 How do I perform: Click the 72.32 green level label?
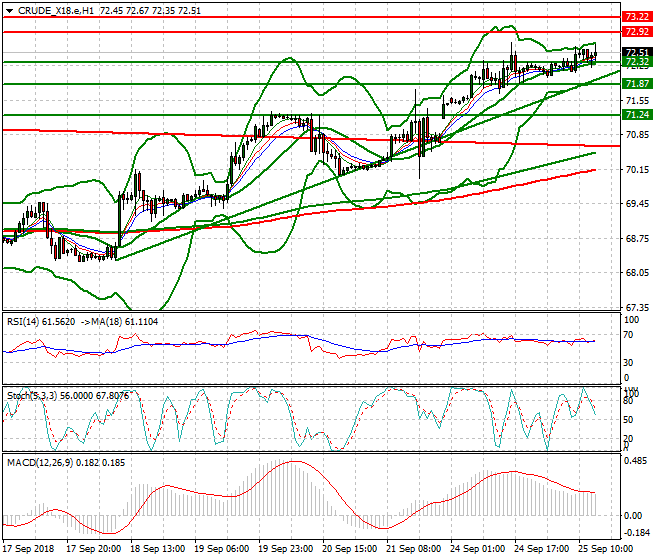click(x=637, y=62)
